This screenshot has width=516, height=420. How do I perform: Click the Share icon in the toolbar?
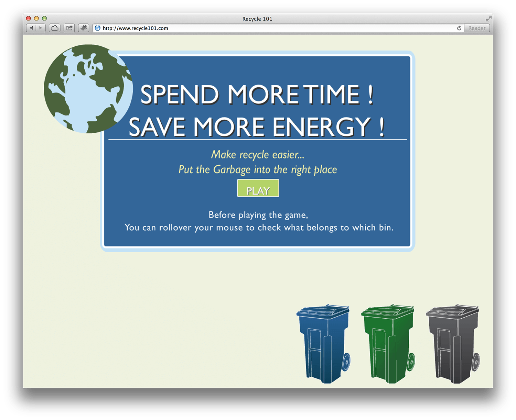pyautogui.click(x=69, y=28)
